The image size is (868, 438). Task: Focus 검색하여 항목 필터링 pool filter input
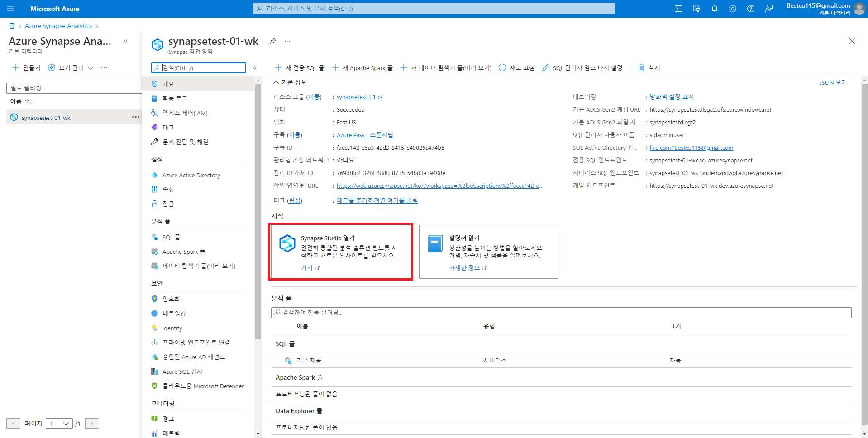click(x=561, y=313)
